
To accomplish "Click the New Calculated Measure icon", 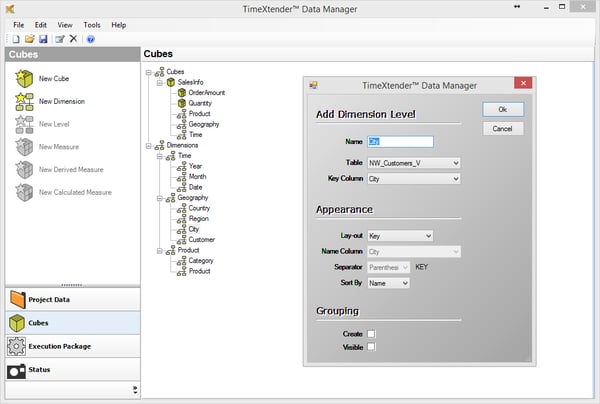I will (x=24, y=192).
